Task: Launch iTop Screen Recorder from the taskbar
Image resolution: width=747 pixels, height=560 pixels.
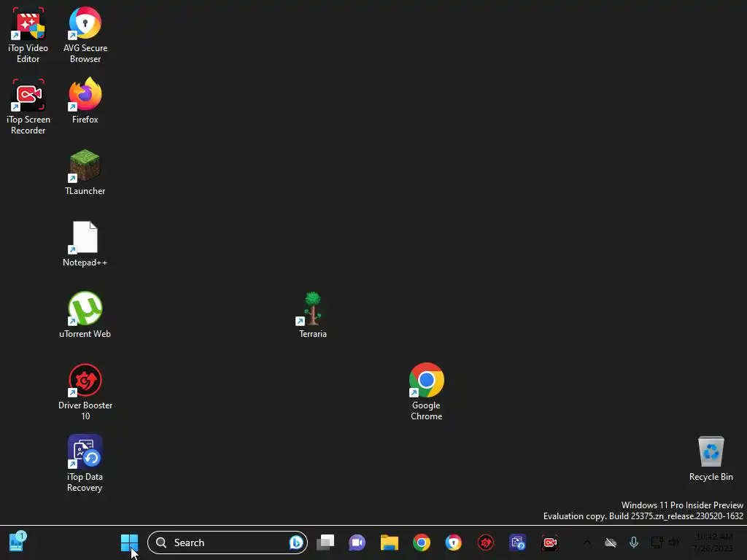Action: click(549, 542)
